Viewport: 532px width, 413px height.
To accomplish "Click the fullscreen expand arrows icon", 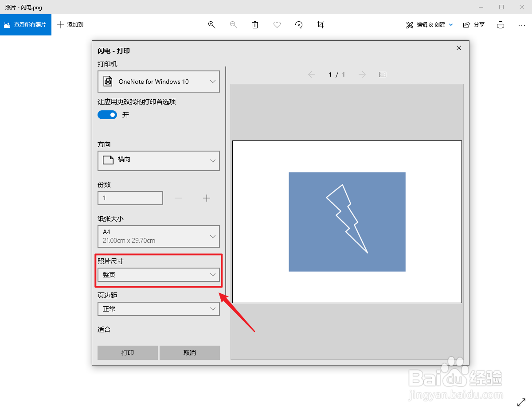I will tap(521, 402).
